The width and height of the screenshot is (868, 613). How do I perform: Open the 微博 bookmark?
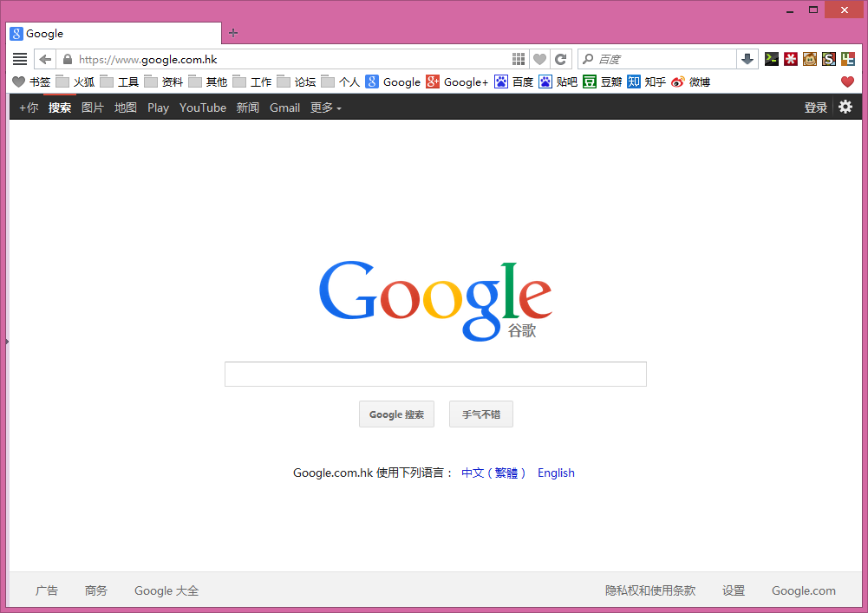point(691,82)
